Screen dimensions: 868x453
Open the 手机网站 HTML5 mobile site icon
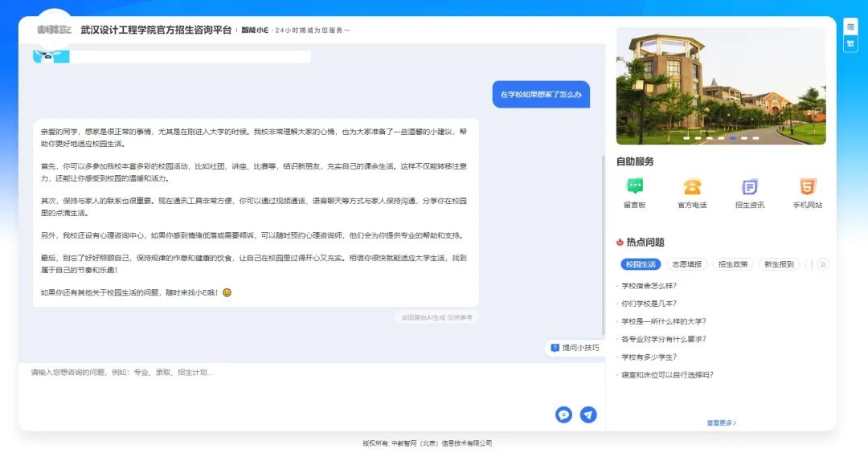[807, 186]
